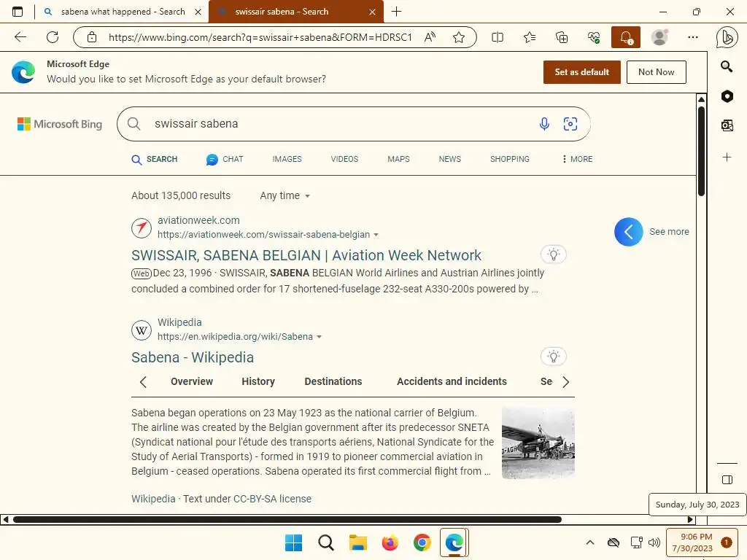Close the 'swissair sabena' browser tab

coord(373,12)
